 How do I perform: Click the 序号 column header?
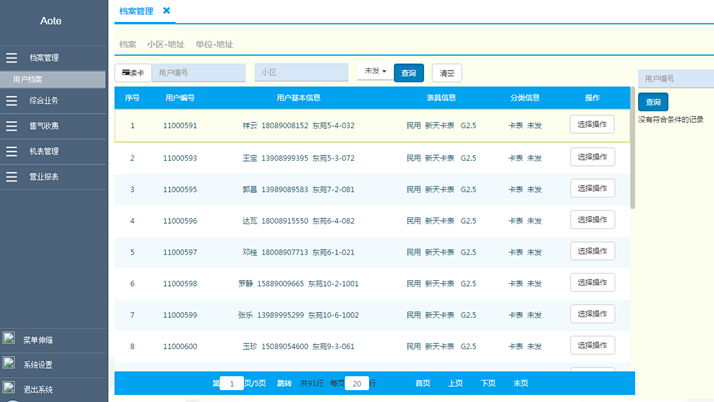[x=132, y=98]
